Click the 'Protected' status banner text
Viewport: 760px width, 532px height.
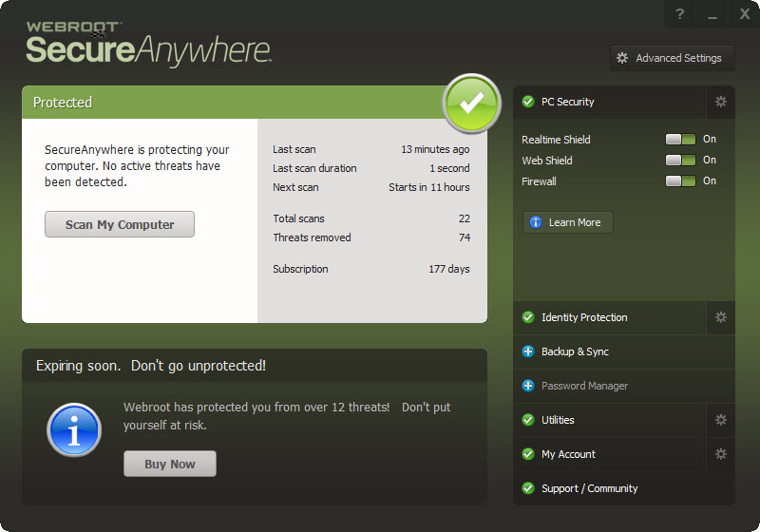pos(63,103)
